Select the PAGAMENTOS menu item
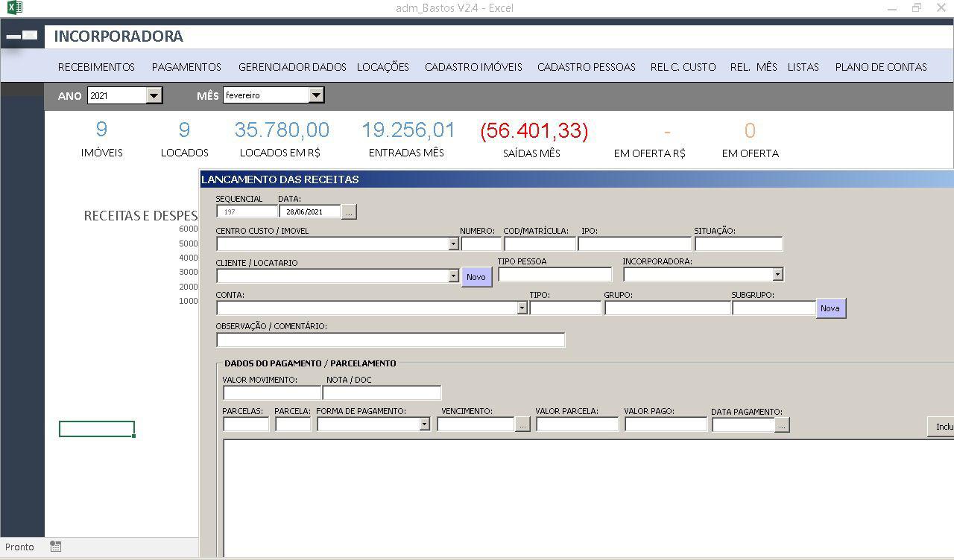Image resolution: width=954 pixels, height=560 pixels. coord(186,67)
